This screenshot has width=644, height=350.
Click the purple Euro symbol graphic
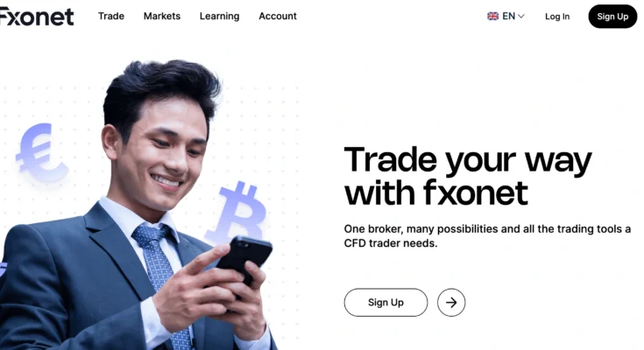click(41, 152)
